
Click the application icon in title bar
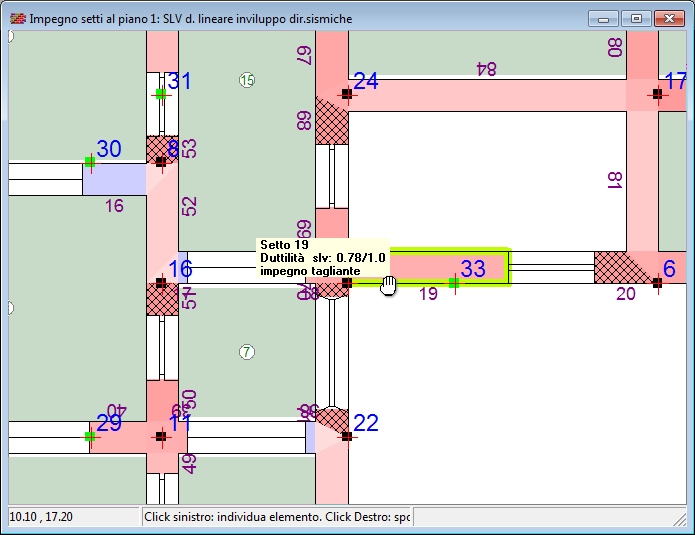tap(18, 19)
